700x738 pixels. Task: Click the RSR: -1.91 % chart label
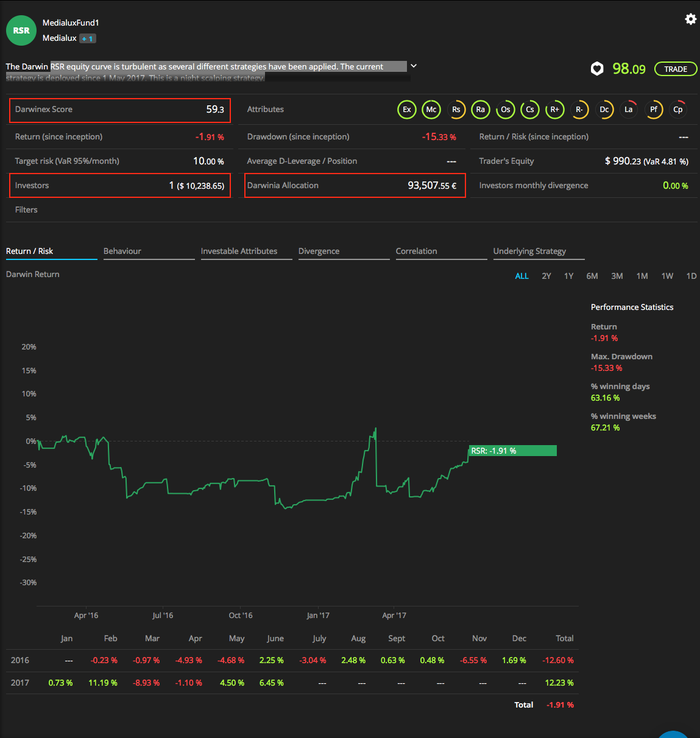pyautogui.click(x=513, y=451)
